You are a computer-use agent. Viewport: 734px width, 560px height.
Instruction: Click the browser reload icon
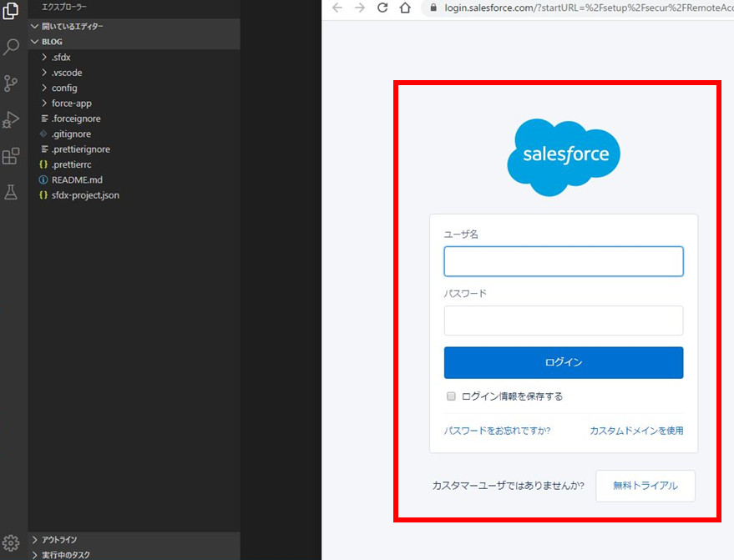coord(382,8)
